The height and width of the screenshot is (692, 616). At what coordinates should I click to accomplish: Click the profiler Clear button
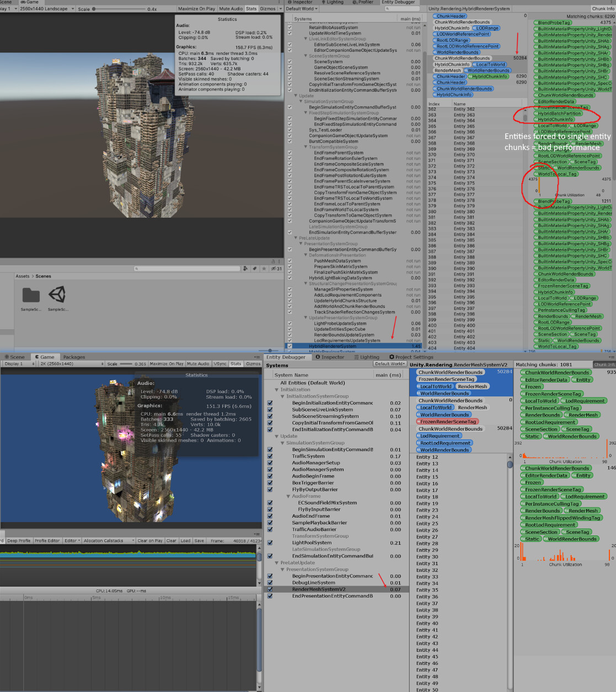pyautogui.click(x=171, y=541)
